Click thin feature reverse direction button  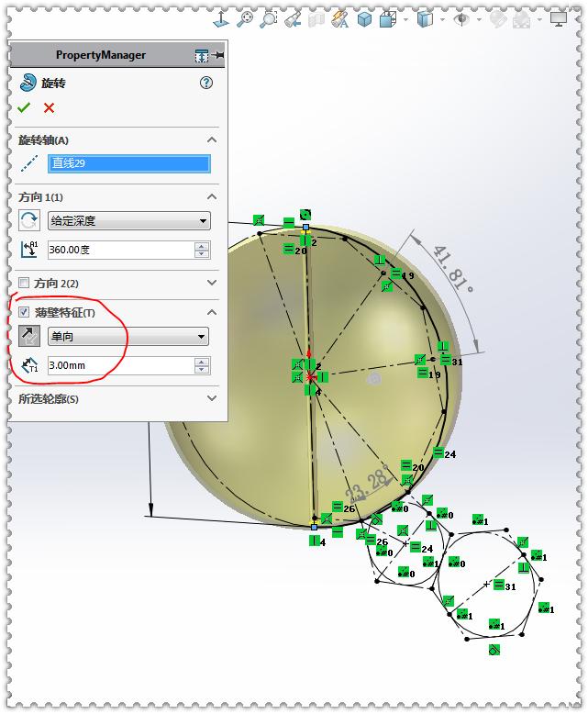[x=29, y=337]
